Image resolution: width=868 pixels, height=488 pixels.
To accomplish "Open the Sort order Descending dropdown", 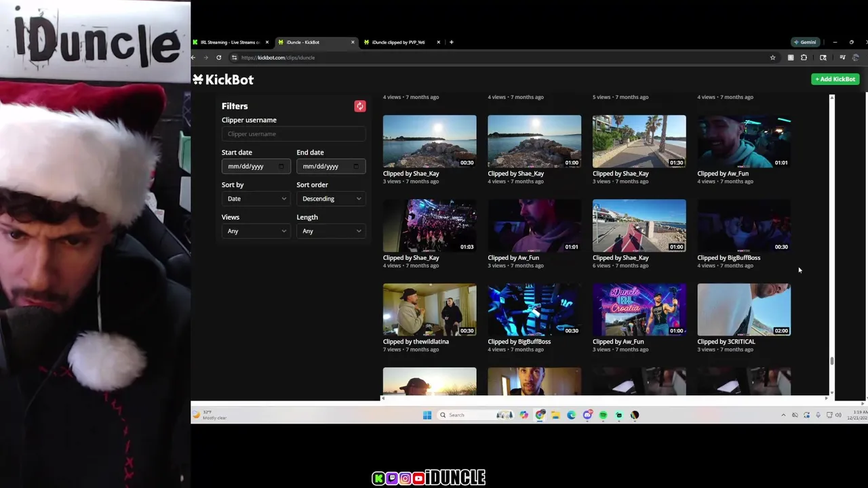I will coord(331,199).
